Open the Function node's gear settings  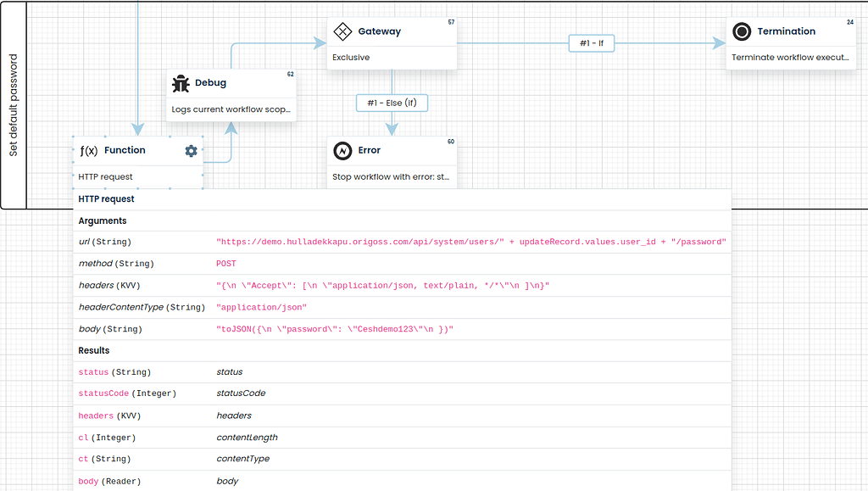tap(191, 151)
